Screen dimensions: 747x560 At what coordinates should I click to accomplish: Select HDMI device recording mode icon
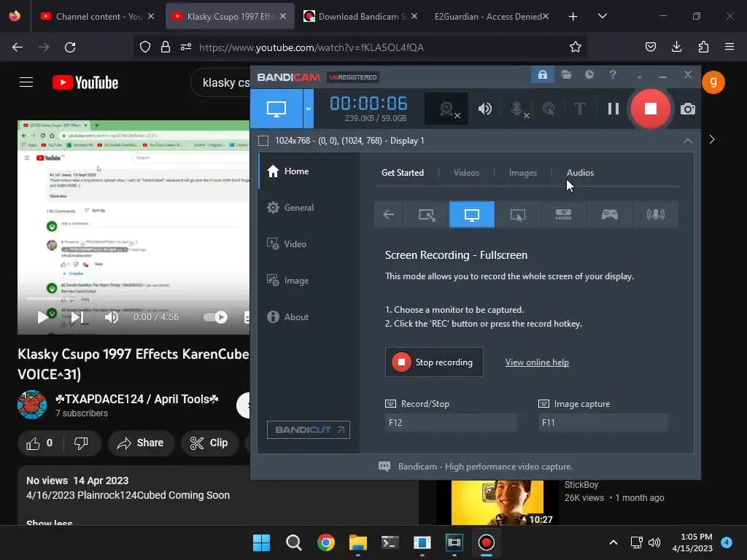(x=563, y=214)
